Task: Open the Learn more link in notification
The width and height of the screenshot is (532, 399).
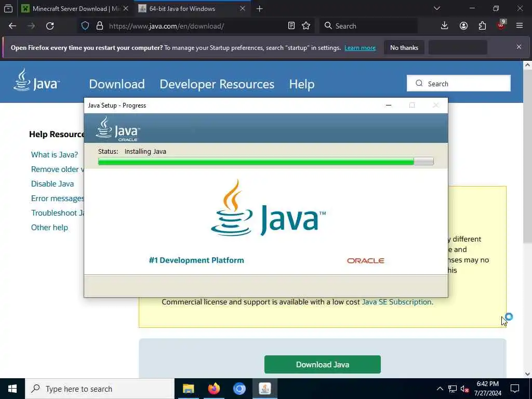Action: click(x=360, y=48)
